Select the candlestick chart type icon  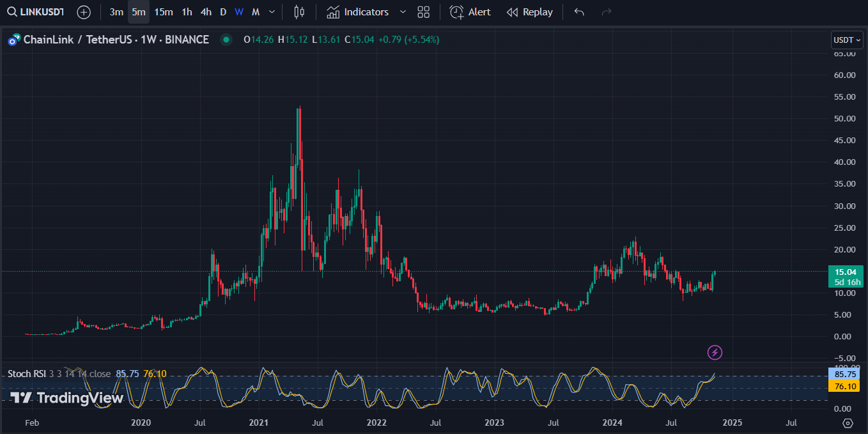tap(298, 12)
